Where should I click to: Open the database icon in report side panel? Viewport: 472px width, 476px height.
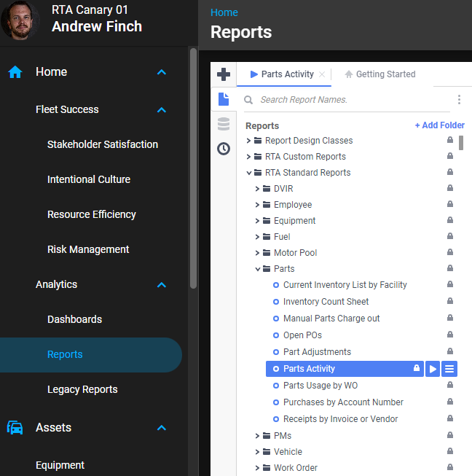coord(224,124)
